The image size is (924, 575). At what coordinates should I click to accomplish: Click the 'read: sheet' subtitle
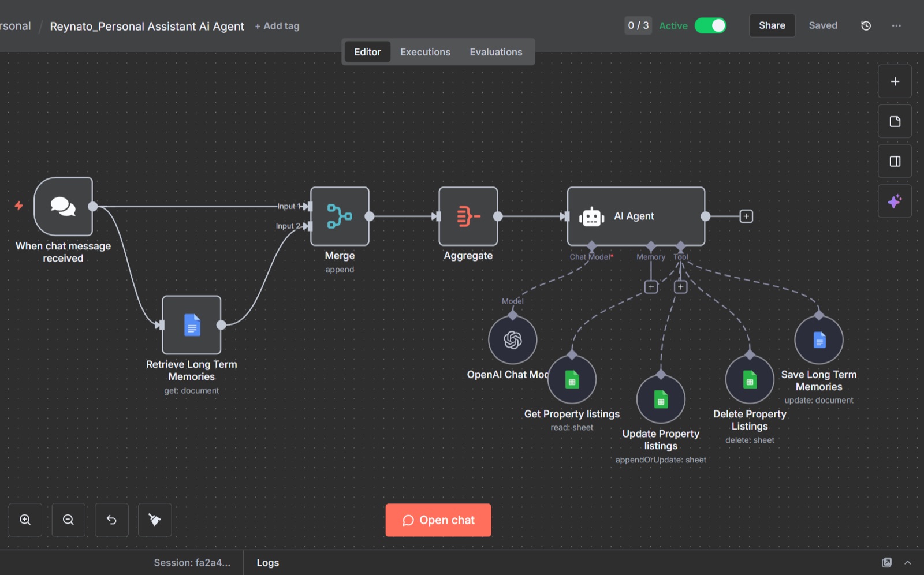click(572, 427)
